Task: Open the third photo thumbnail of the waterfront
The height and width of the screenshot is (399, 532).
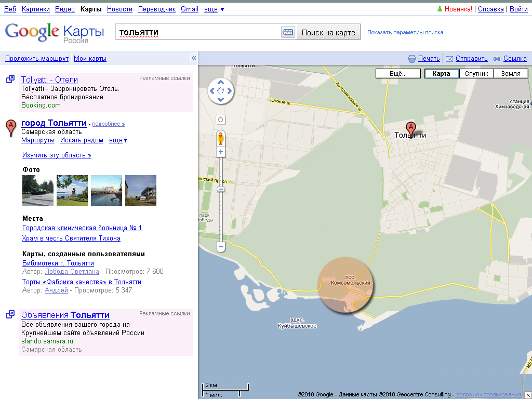Action: point(107,191)
